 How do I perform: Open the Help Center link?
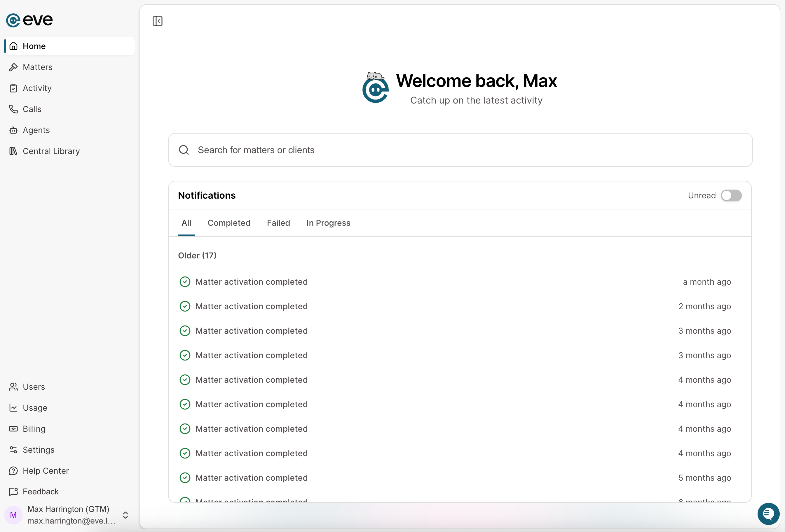point(69,470)
